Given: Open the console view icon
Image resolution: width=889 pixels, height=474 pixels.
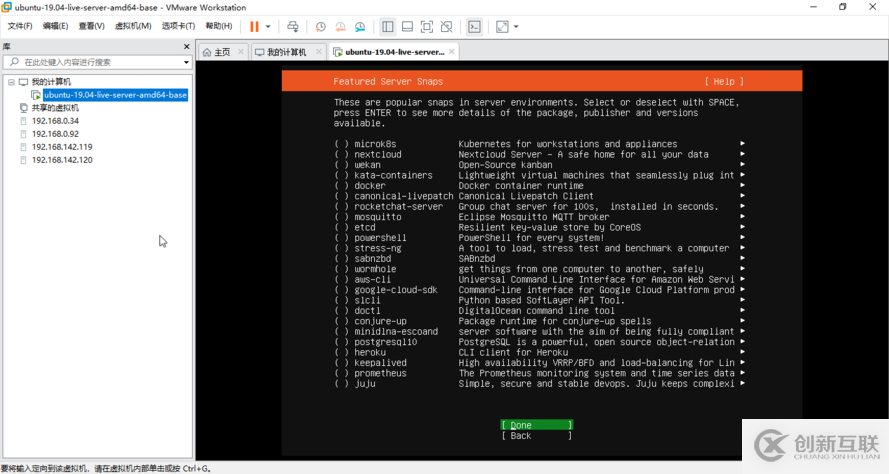Looking at the screenshot, I should click(x=475, y=27).
